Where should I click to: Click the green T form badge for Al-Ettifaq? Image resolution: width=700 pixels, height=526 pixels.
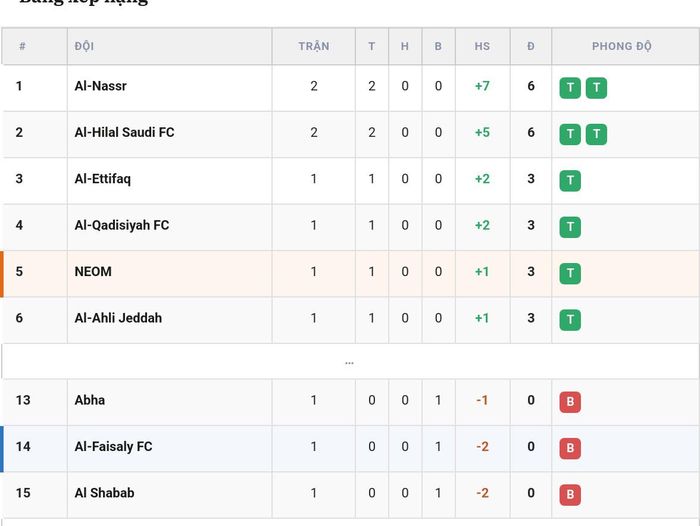pyautogui.click(x=570, y=181)
